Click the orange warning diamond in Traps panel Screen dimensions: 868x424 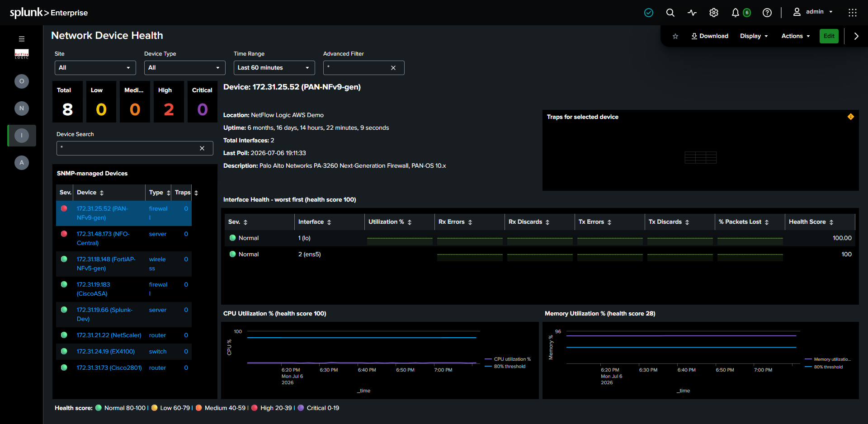[x=851, y=117]
